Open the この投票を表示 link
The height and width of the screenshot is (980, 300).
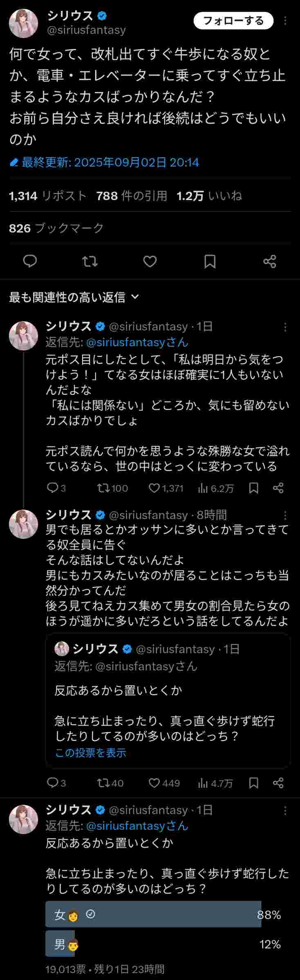coord(90,753)
